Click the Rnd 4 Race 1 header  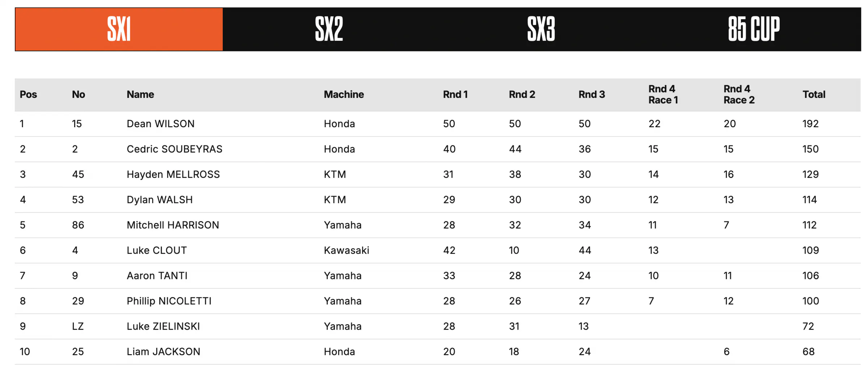[x=663, y=94]
